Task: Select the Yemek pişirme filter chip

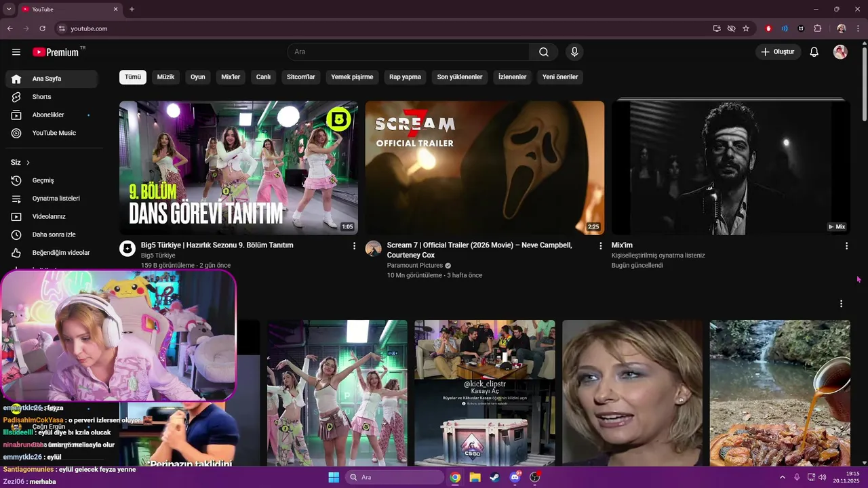Action: pos(352,77)
